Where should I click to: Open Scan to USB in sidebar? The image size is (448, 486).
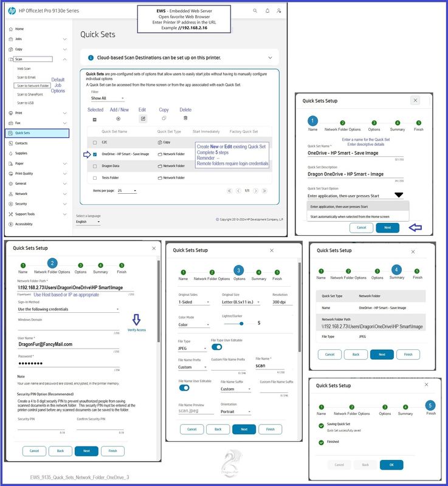[26, 103]
